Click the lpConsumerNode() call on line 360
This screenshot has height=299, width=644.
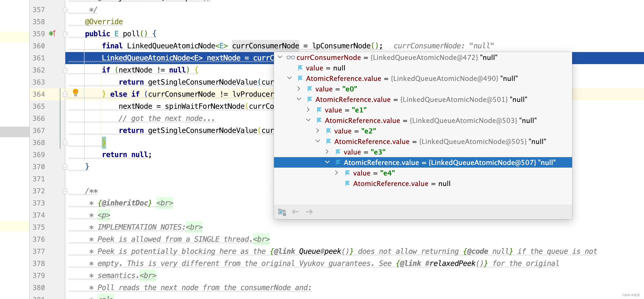pyautogui.click(x=345, y=46)
